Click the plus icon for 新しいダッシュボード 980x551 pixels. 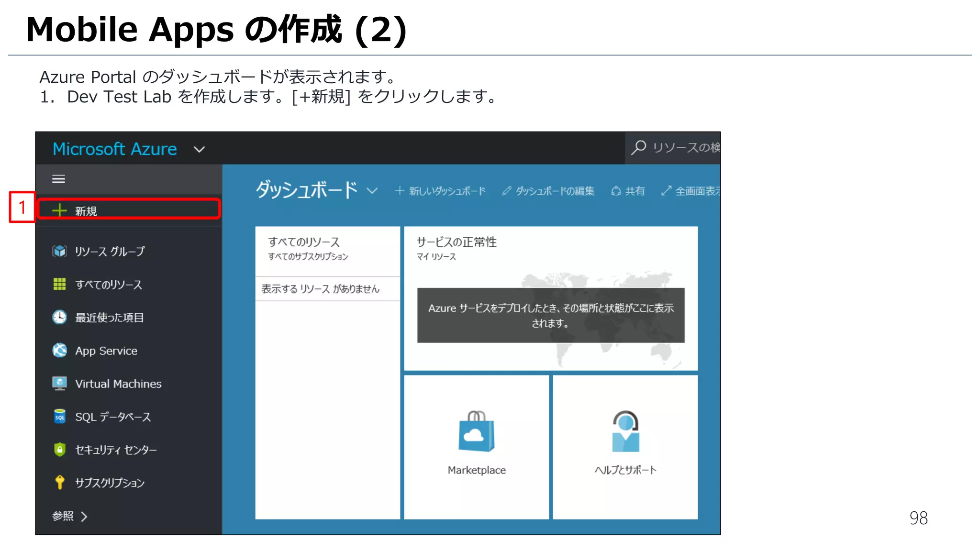tap(400, 191)
